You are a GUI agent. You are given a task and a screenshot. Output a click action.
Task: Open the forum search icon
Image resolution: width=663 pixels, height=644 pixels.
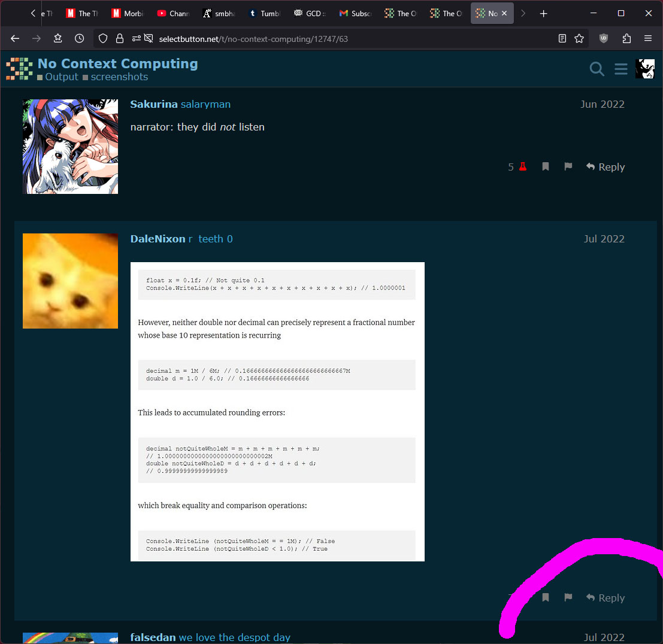tap(597, 69)
